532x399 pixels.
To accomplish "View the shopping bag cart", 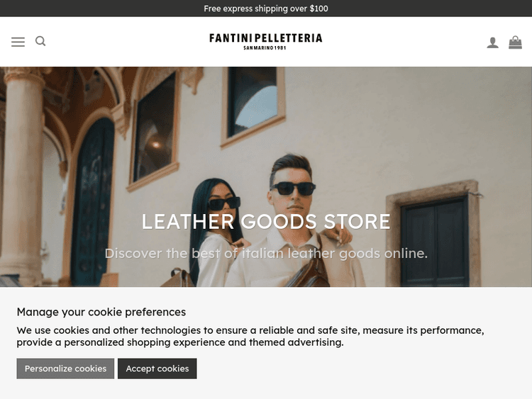I will [515, 43].
